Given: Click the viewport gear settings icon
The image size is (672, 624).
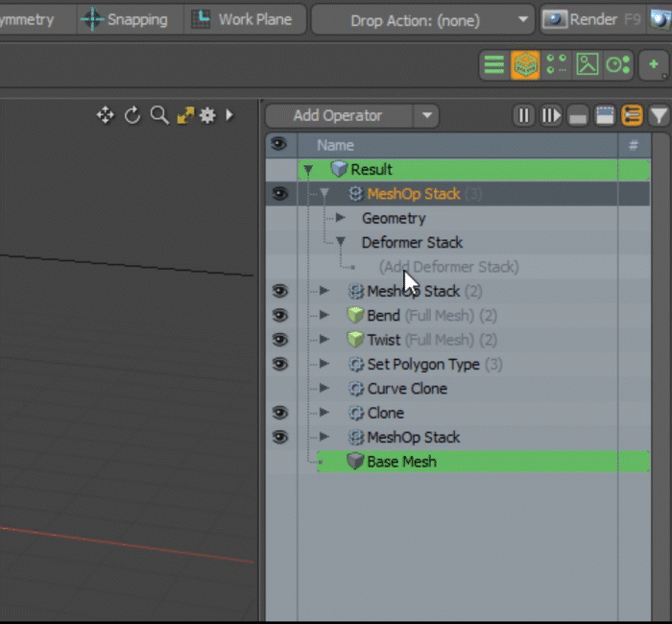Looking at the screenshot, I should pos(207,115).
